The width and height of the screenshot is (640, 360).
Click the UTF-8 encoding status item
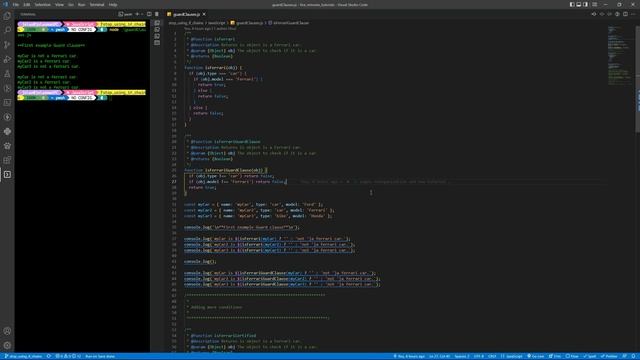click(x=479, y=356)
